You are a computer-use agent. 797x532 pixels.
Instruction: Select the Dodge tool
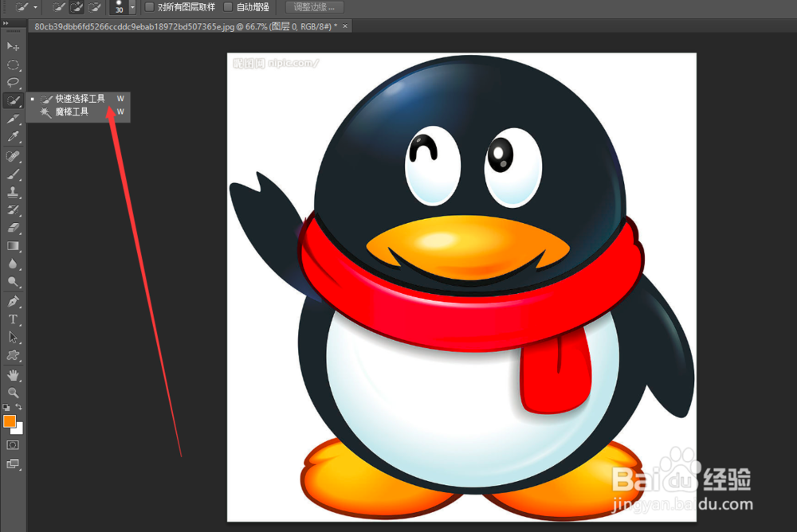click(x=13, y=281)
